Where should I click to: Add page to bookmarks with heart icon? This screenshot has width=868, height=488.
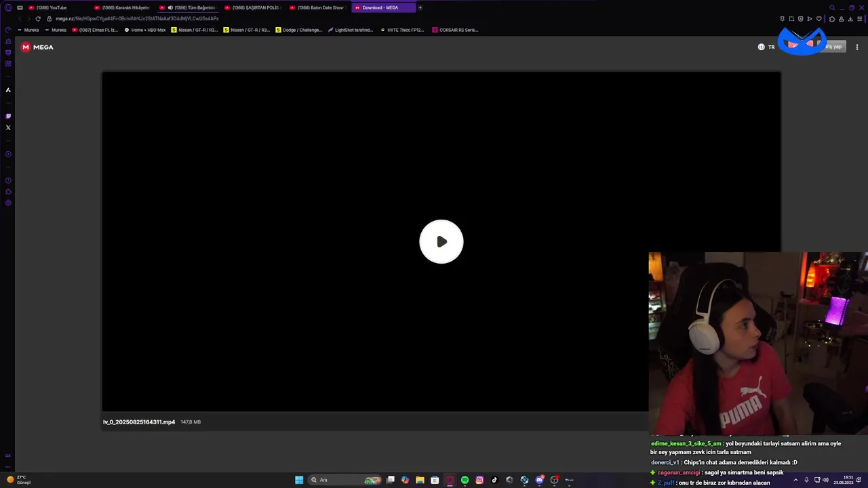click(x=819, y=19)
